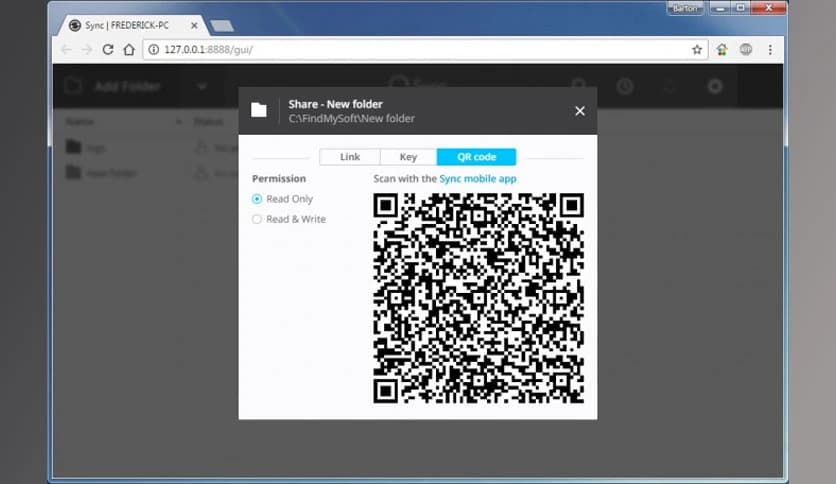Click Add Folder in the Sync toolbar
The height and width of the screenshot is (484, 836).
113,86
